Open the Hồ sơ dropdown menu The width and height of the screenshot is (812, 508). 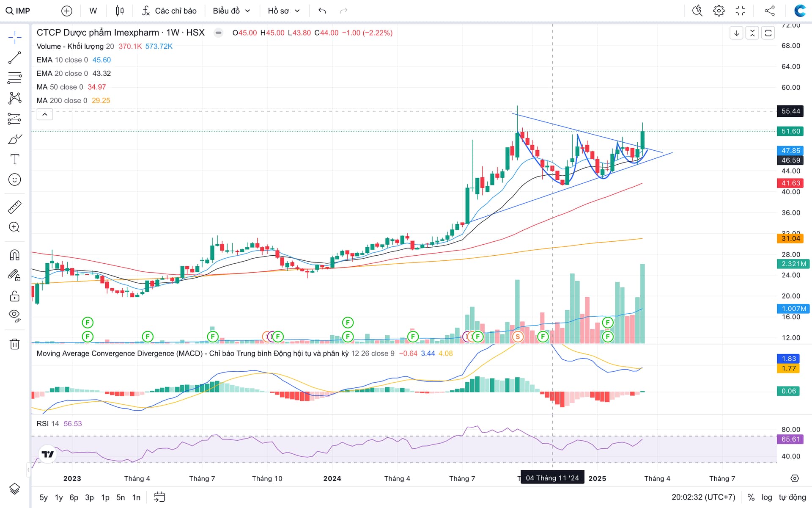click(284, 11)
